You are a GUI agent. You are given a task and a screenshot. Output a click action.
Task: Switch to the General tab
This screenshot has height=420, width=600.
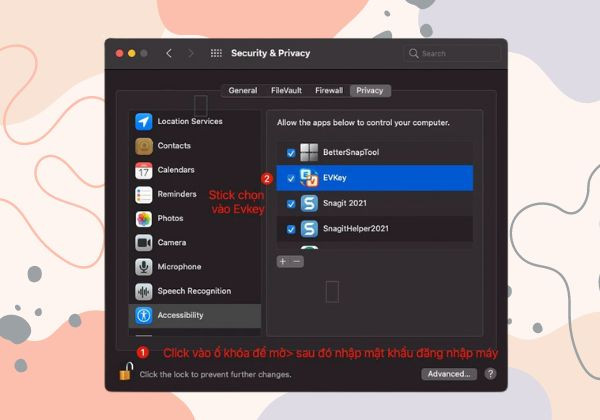click(x=243, y=91)
